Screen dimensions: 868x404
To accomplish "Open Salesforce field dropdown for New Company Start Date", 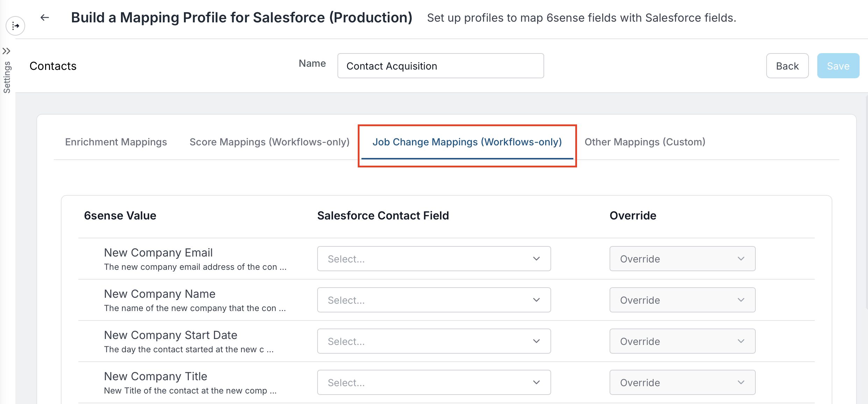I will point(434,341).
